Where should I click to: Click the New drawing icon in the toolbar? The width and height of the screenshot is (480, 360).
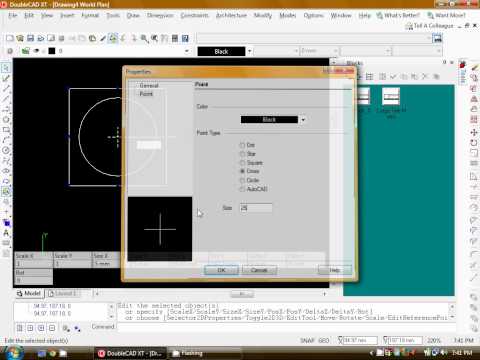coord(10,38)
